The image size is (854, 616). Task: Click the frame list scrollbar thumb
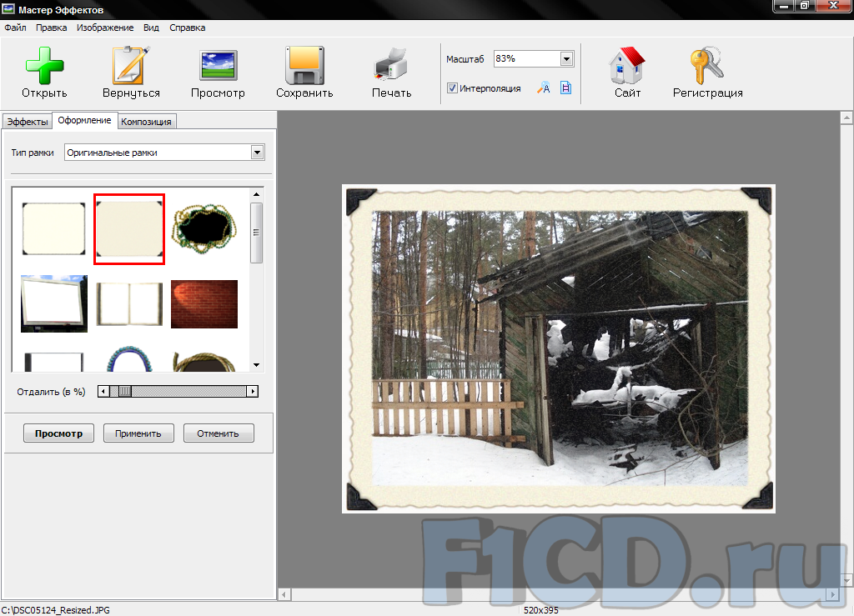pyautogui.click(x=257, y=233)
